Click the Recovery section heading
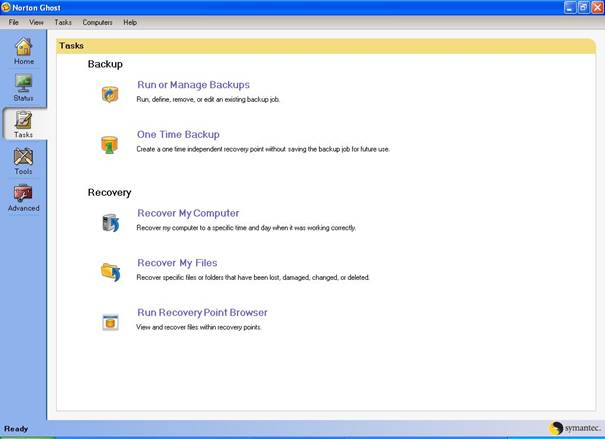 109,192
